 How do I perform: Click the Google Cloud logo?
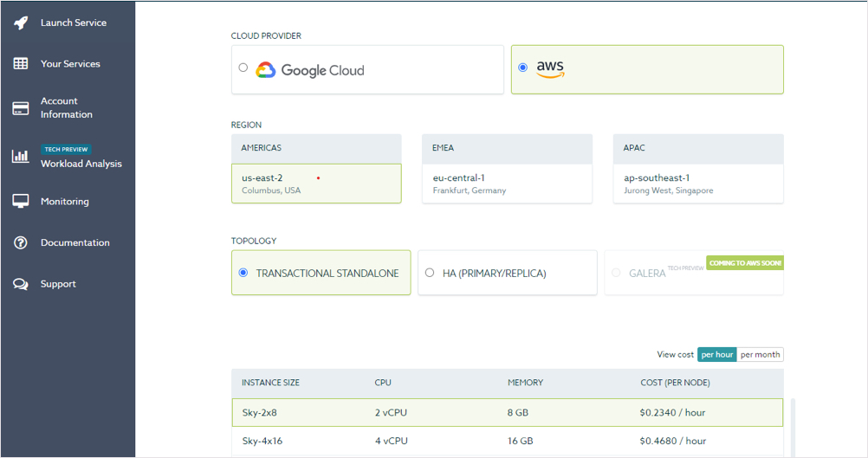click(310, 70)
